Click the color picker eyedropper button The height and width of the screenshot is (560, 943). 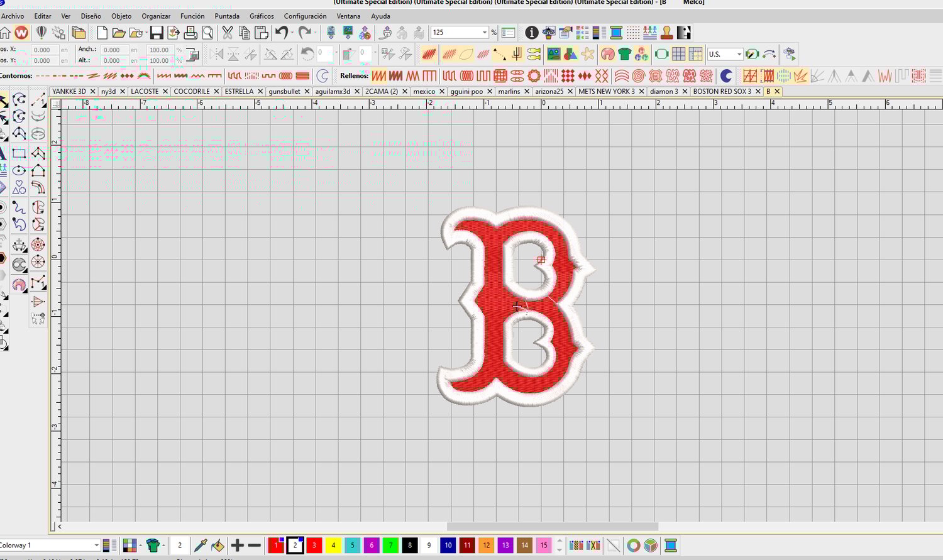tap(201, 546)
